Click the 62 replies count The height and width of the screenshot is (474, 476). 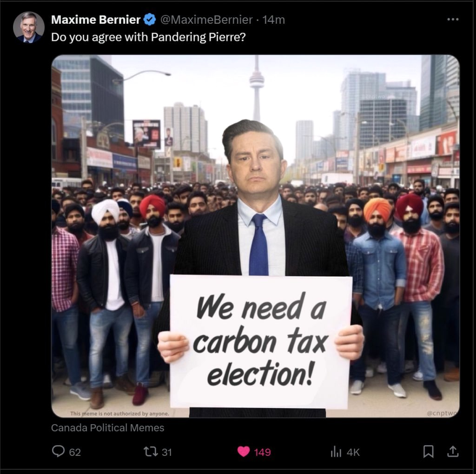coord(75,453)
